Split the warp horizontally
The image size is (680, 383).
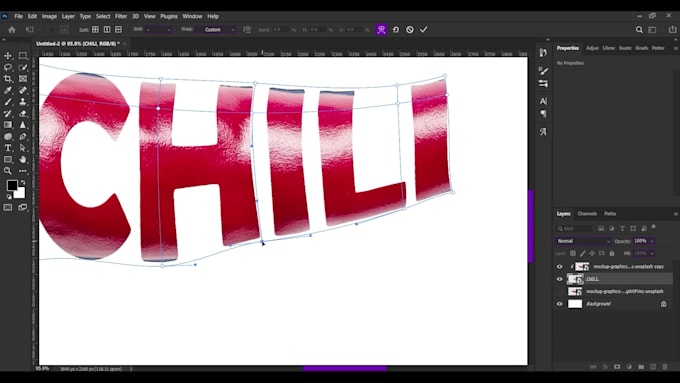pyautogui.click(x=118, y=29)
